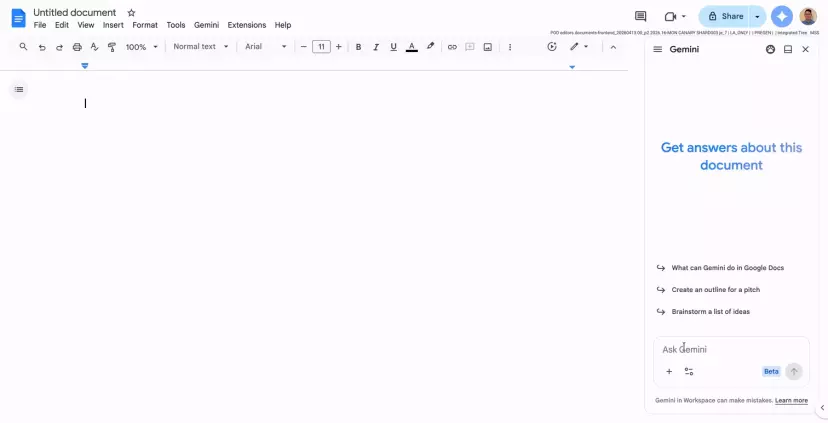Add attachment with the plus icon
The image size is (828, 423).
pos(669,372)
